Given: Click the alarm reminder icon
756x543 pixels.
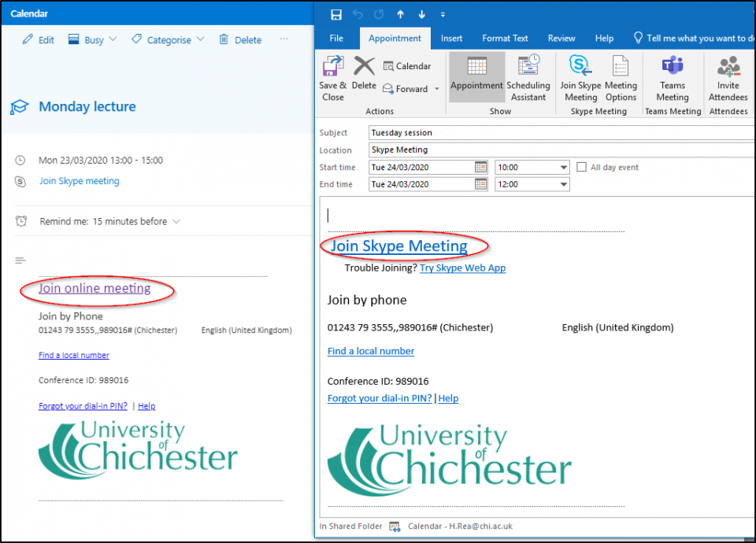Looking at the screenshot, I should 20,221.
